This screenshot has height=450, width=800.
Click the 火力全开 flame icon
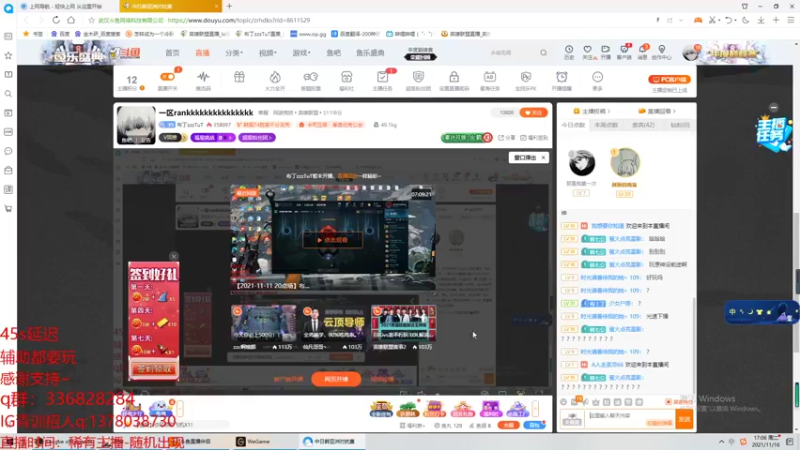[x=275, y=77]
